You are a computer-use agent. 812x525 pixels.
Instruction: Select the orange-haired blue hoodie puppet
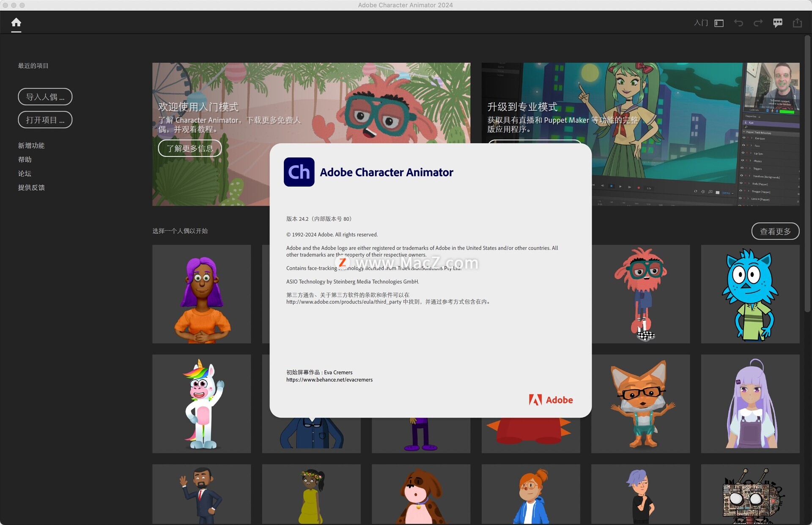(x=531, y=495)
